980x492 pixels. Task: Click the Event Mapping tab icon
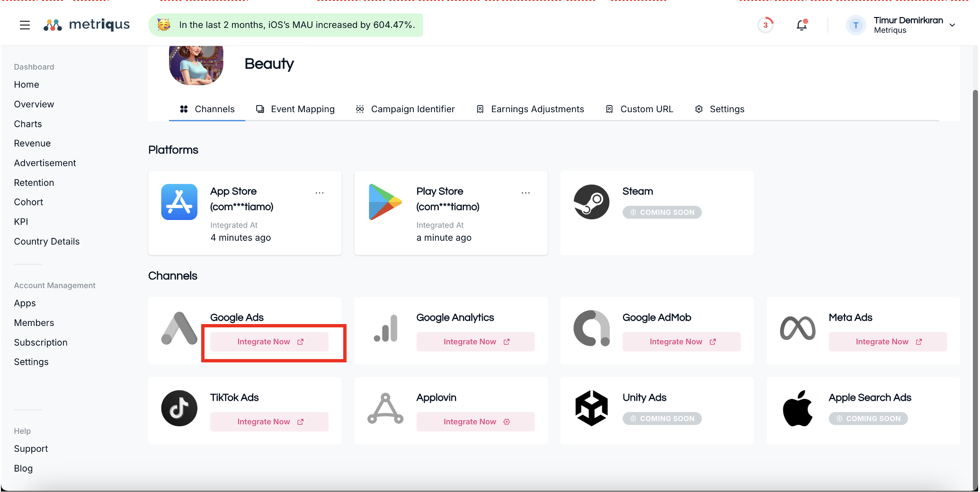coord(260,109)
